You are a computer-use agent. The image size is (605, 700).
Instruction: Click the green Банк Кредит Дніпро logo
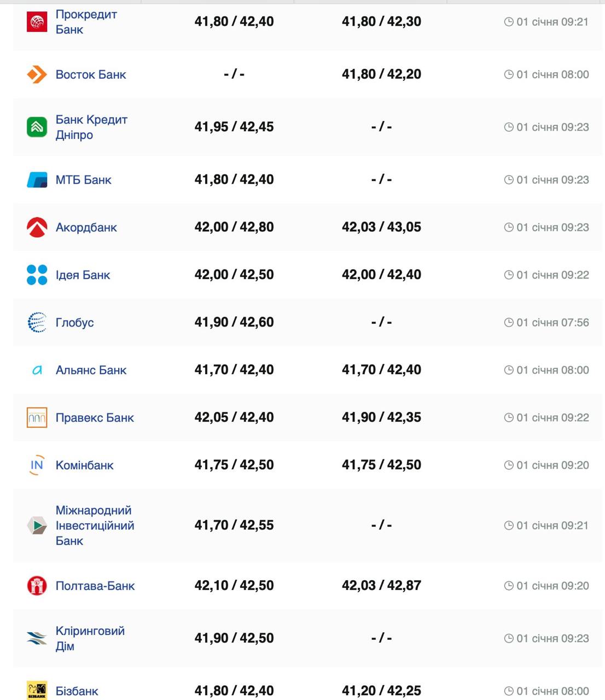click(x=37, y=127)
